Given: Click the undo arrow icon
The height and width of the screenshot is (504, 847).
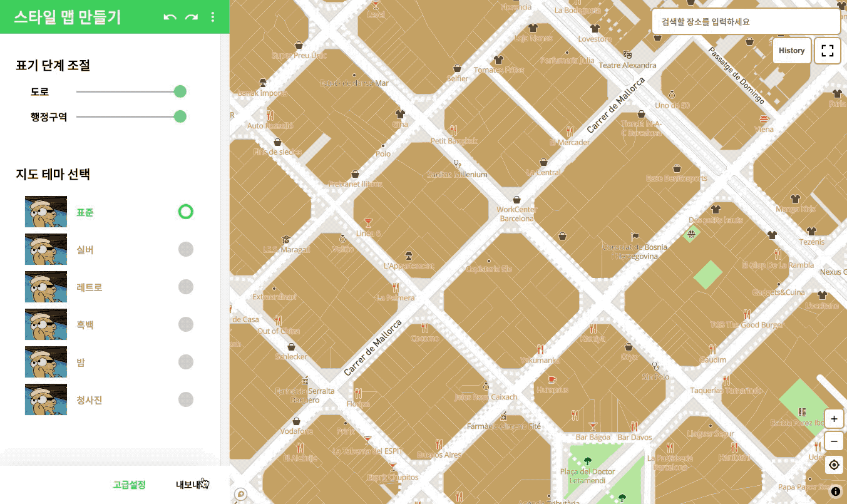Looking at the screenshot, I should coord(170,17).
